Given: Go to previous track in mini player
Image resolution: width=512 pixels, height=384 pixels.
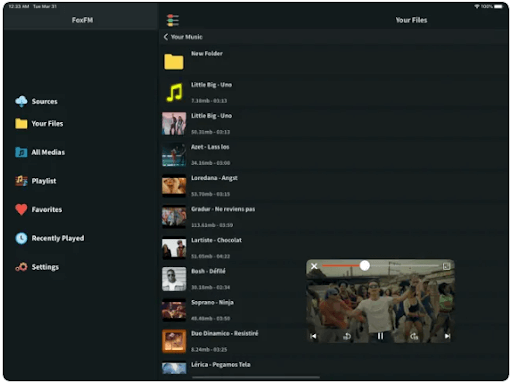Looking at the screenshot, I should click(313, 336).
